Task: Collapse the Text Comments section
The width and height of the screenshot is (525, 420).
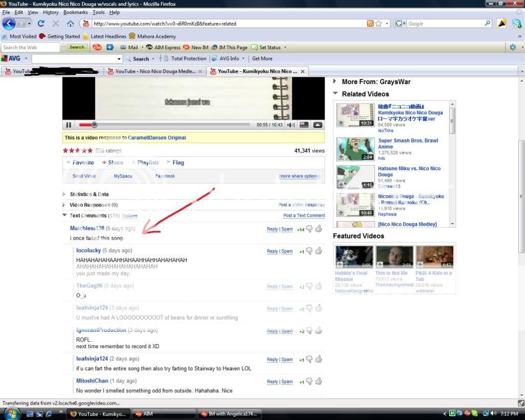Action: click(x=65, y=216)
